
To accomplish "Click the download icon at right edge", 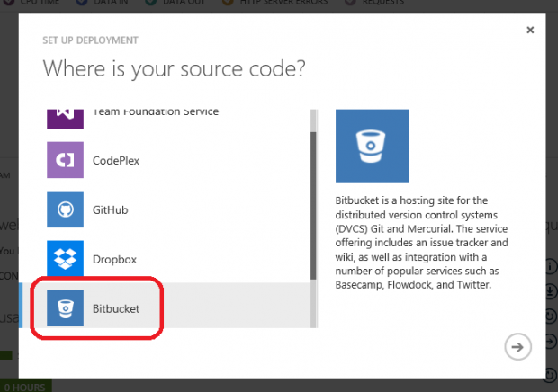I will coord(551,291).
